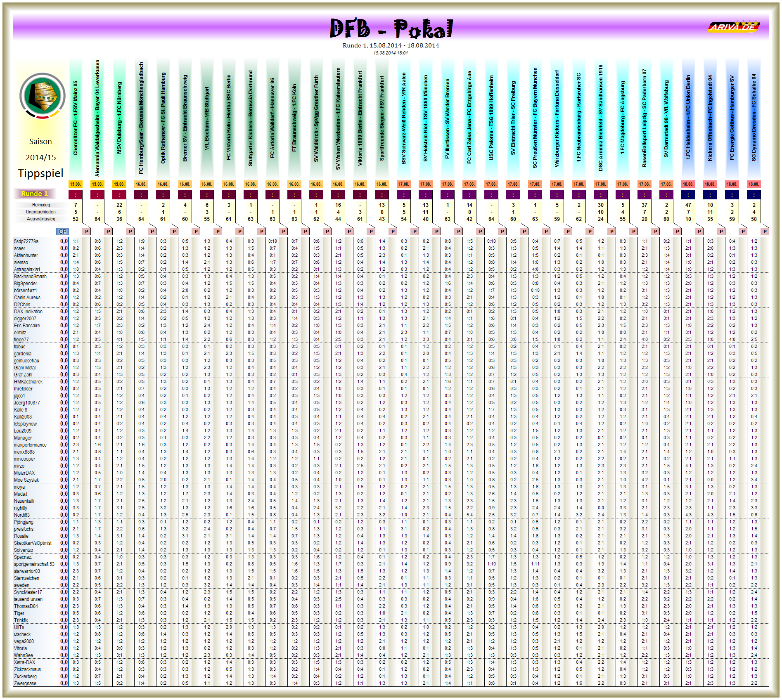
Task: Select player row 'BigSpender'
Action: (391, 283)
